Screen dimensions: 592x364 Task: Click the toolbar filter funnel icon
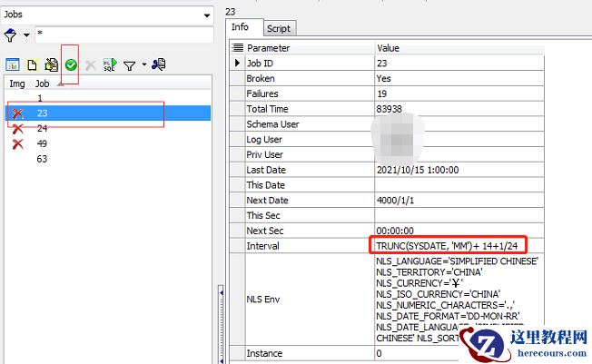[x=129, y=65]
